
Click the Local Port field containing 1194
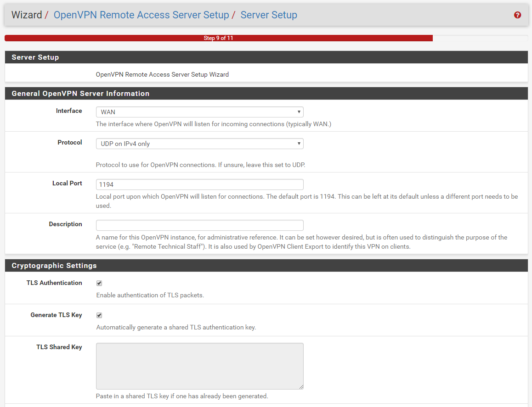(199, 184)
